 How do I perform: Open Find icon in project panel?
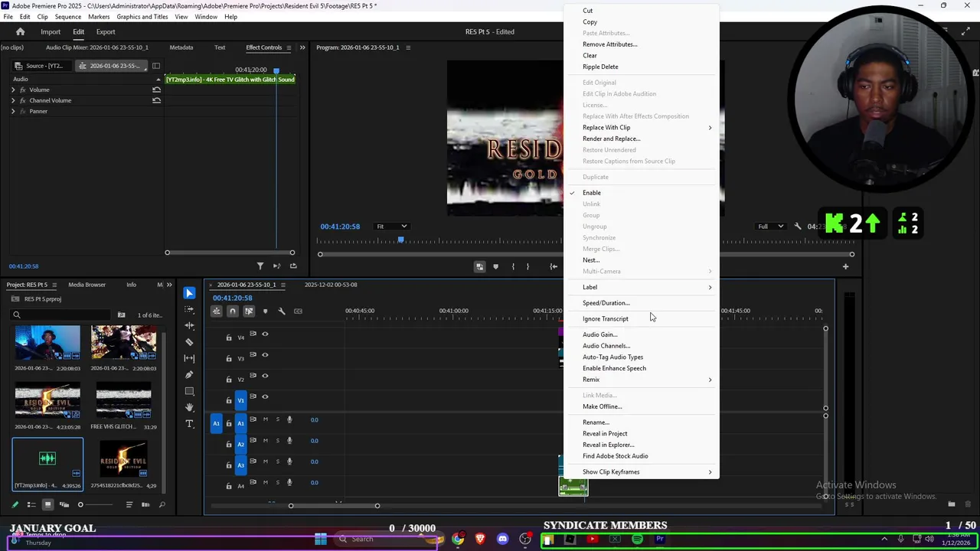162,504
